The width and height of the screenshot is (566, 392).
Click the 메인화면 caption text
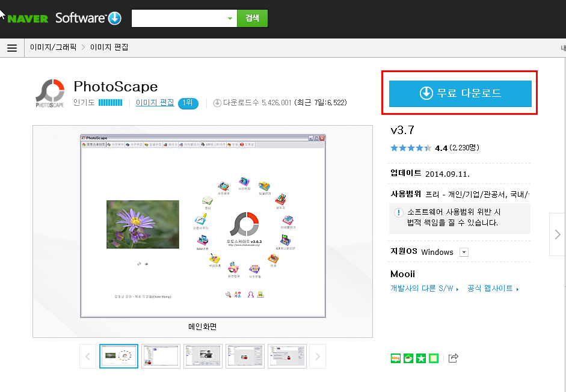pyautogui.click(x=203, y=326)
